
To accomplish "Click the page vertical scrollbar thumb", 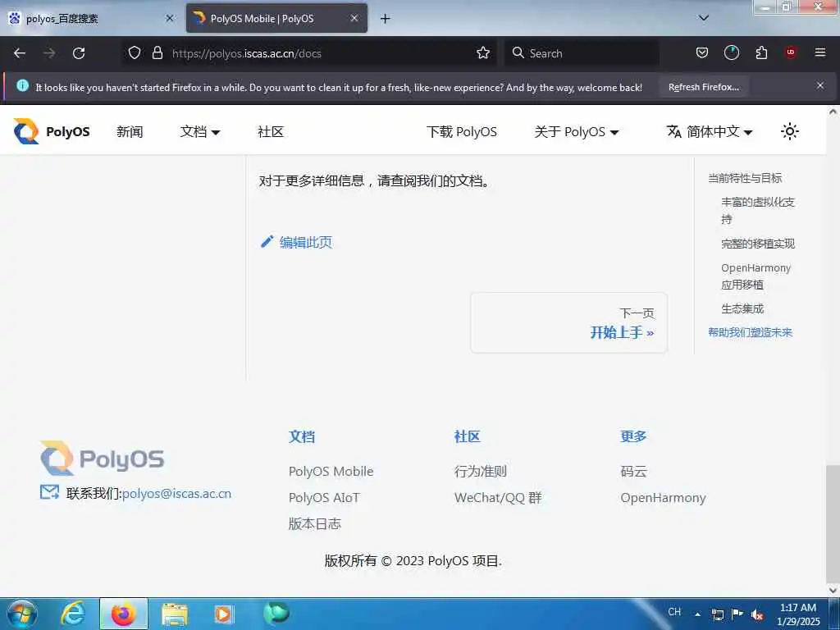I will click(x=833, y=524).
